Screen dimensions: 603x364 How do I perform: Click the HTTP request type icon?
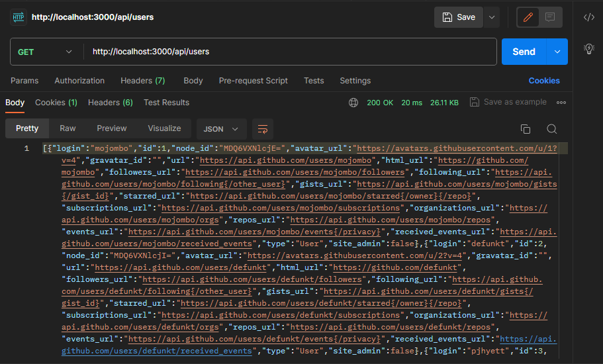(x=19, y=17)
